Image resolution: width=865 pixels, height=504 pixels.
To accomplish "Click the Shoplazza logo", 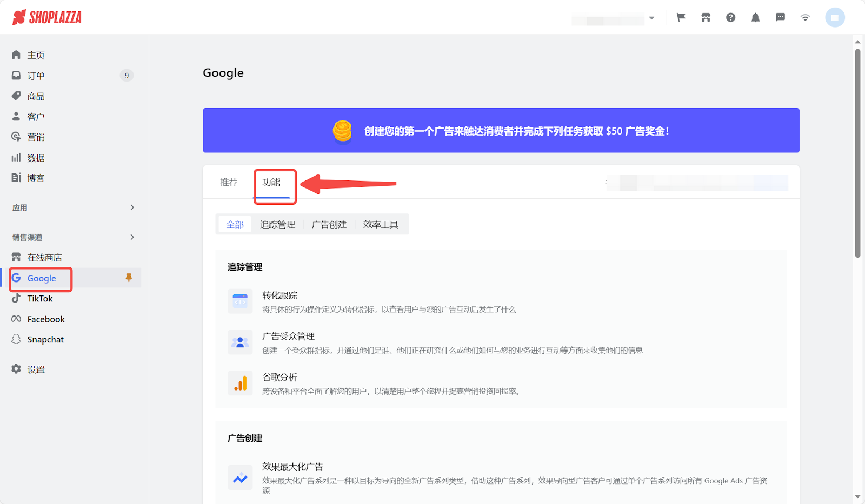I will click(x=47, y=17).
